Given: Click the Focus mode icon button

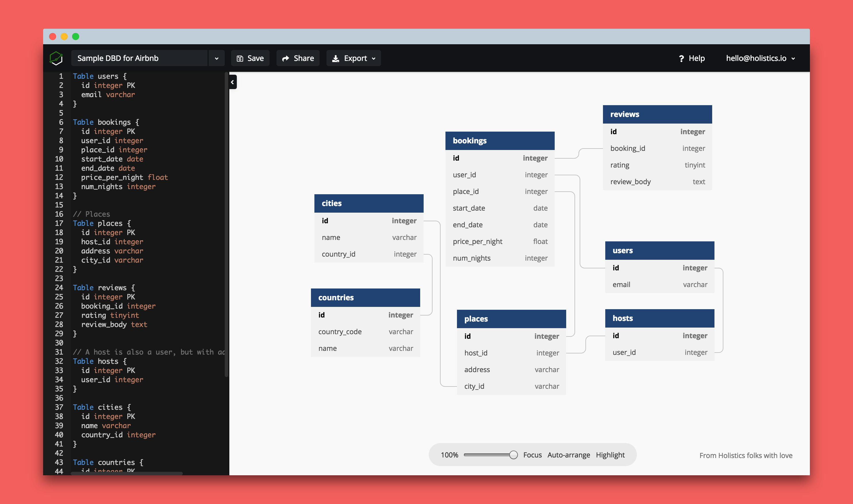Looking at the screenshot, I should point(531,455).
